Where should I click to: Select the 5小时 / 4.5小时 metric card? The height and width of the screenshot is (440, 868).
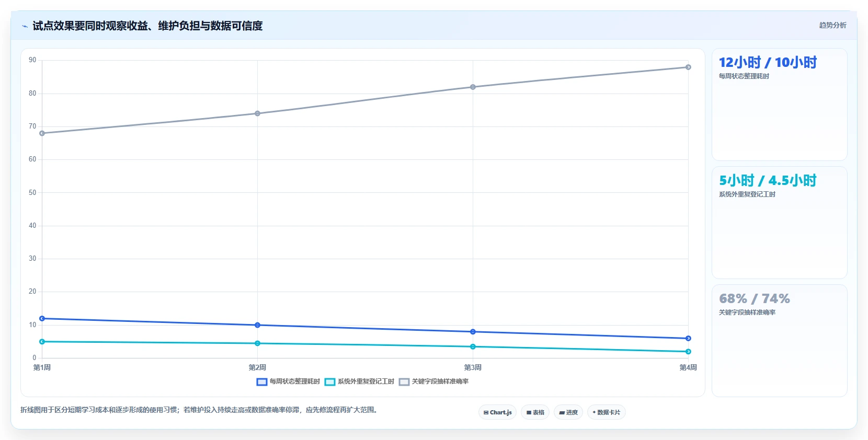tap(779, 223)
